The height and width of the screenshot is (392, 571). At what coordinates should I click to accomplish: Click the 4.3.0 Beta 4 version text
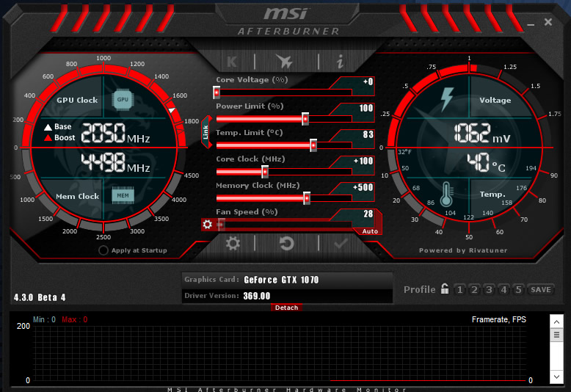(x=40, y=297)
